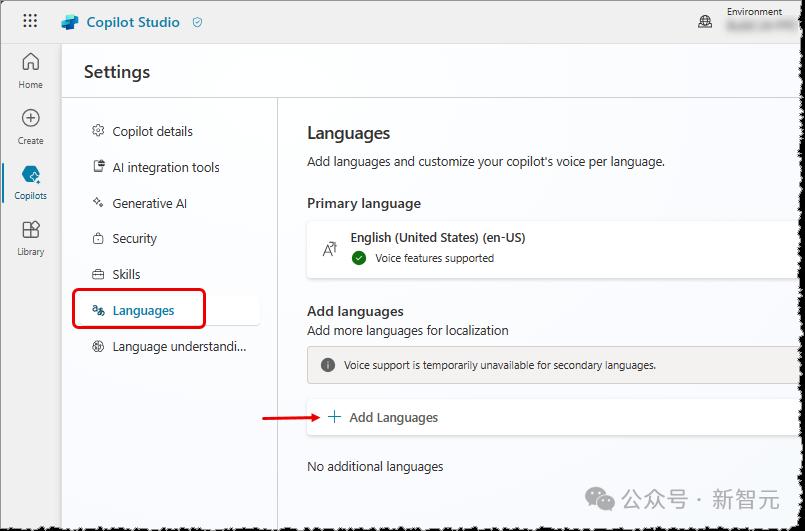
Task: Click the Add Languages button
Action: 393,417
